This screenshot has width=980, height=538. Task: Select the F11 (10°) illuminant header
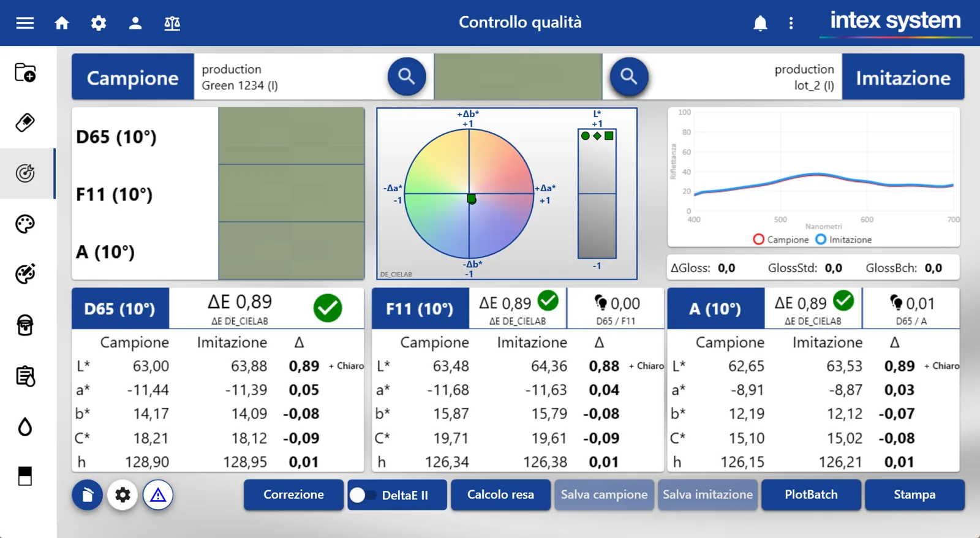[420, 308]
